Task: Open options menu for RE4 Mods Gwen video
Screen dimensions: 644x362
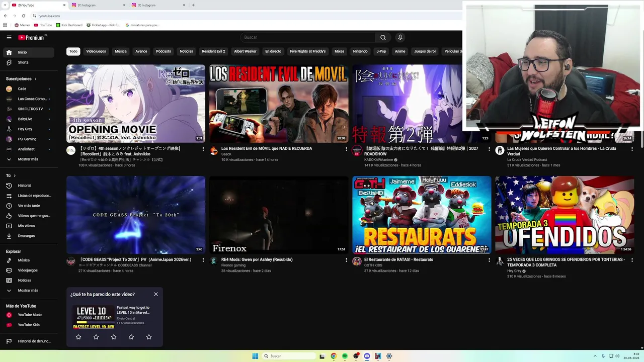Action: 346,260
